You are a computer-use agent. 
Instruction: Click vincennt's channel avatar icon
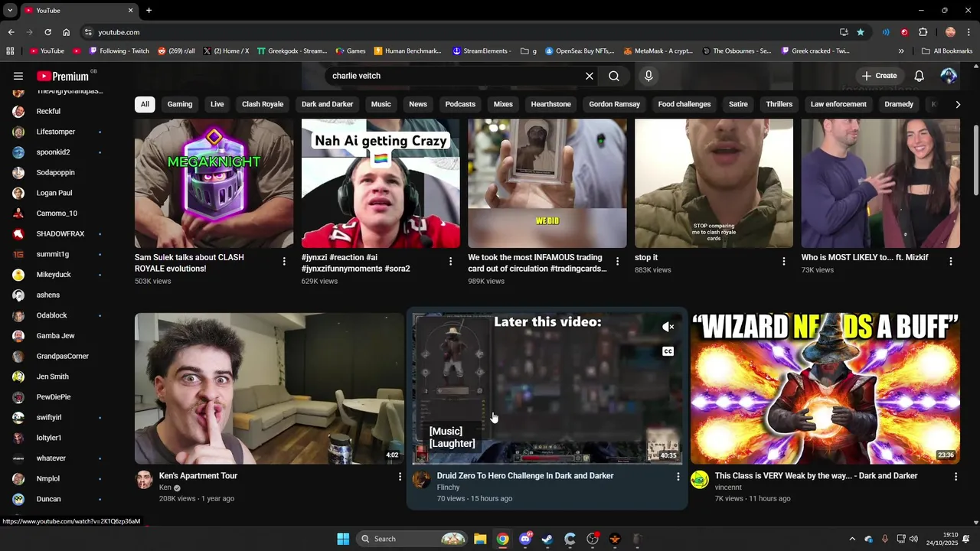(x=700, y=480)
